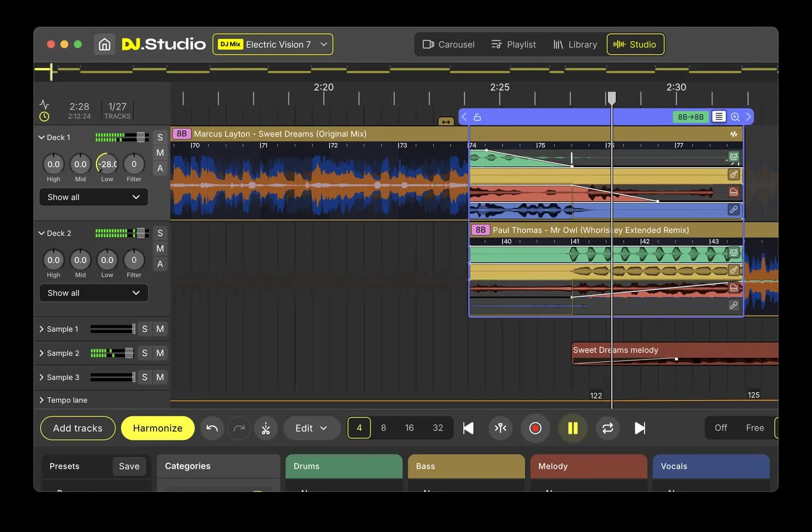Click Deck 1 melody piano stem icon
This screenshot has height=532, width=812.
(734, 192)
